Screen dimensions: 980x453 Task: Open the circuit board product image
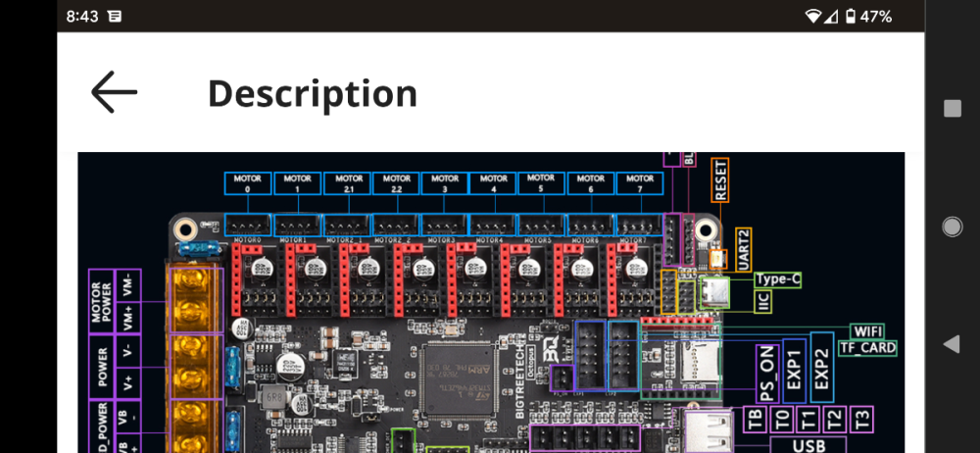491,302
